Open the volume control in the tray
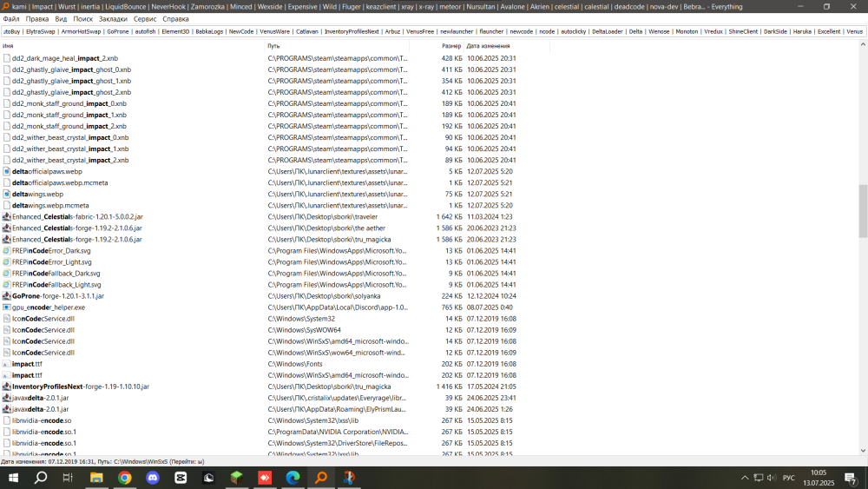The height and width of the screenshot is (489, 868). [772, 478]
